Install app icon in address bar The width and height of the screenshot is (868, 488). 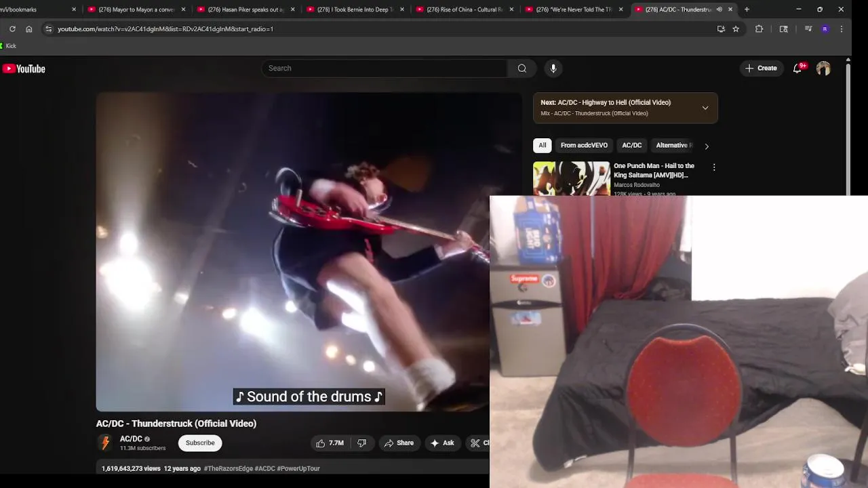point(721,29)
